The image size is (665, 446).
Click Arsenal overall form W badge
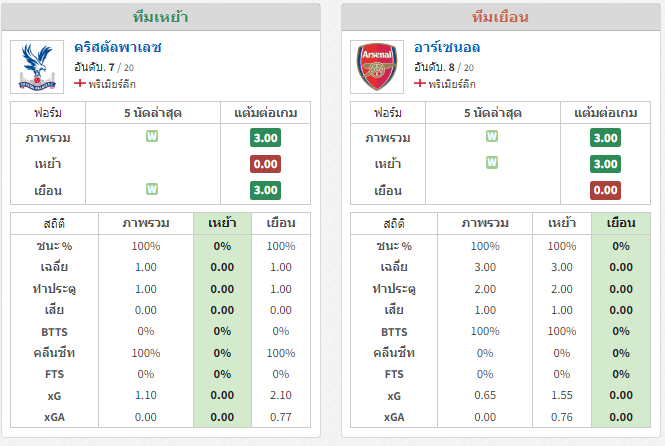[x=492, y=137]
